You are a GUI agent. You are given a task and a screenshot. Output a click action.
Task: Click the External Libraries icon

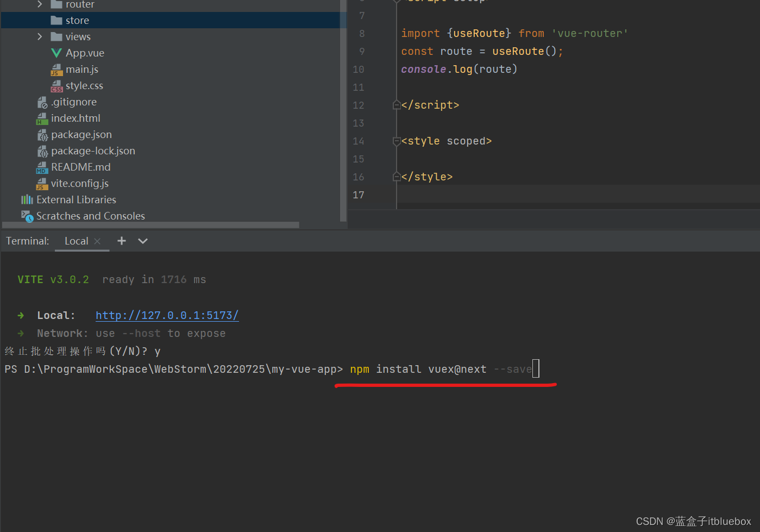[x=27, y=199]
